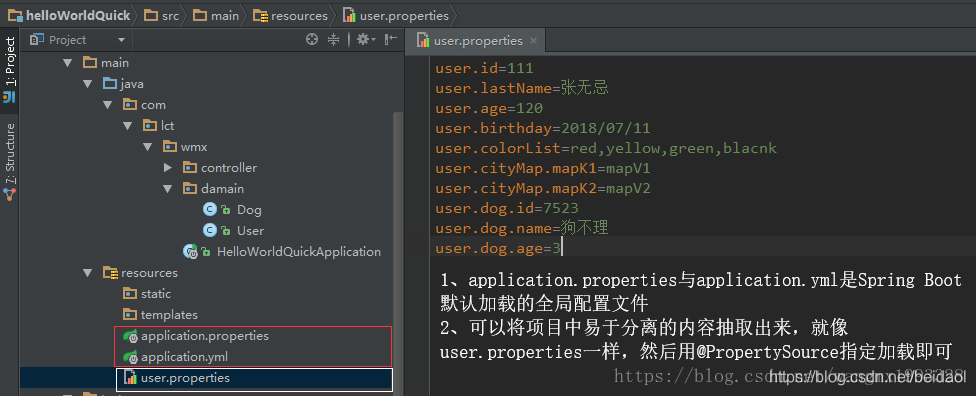Select the User class in tree

250,231
